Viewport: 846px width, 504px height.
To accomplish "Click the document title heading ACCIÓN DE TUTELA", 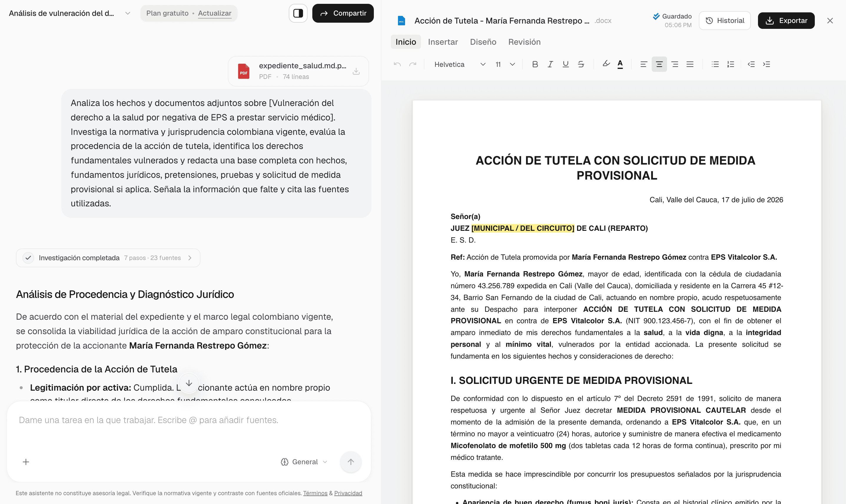I will [x=616, y=168].
